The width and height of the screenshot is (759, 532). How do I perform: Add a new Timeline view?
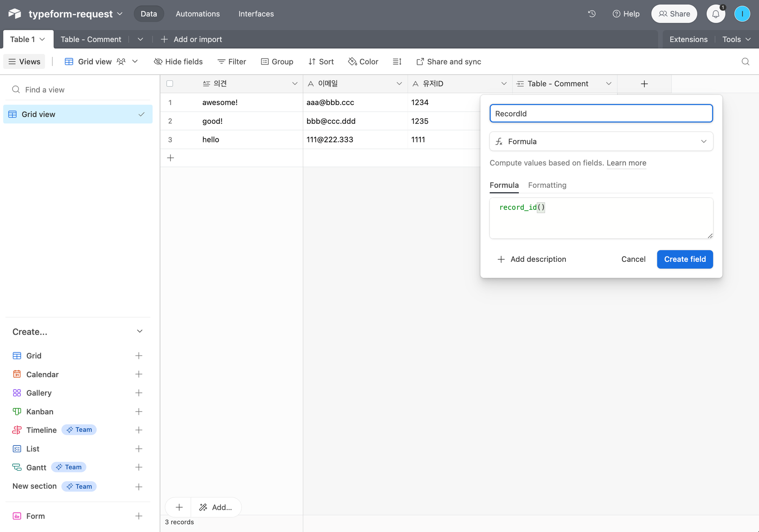(x=139, y=430)
